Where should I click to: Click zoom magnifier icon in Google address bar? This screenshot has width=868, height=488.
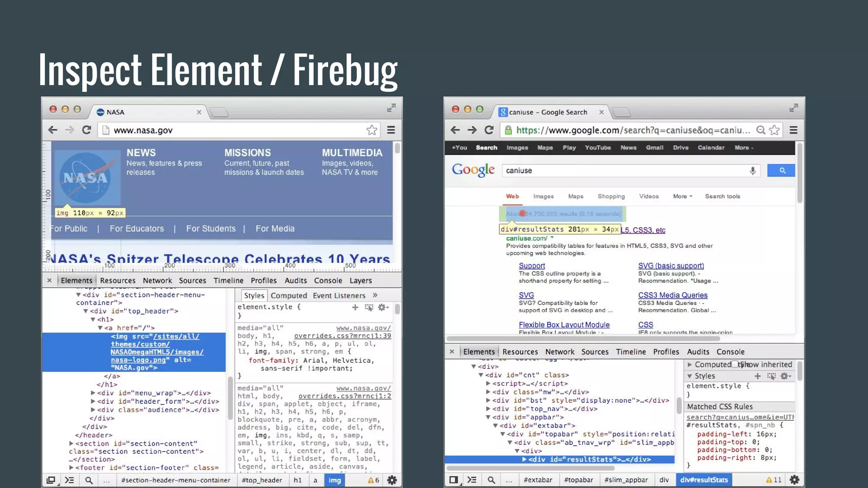[x=761, y=130]
